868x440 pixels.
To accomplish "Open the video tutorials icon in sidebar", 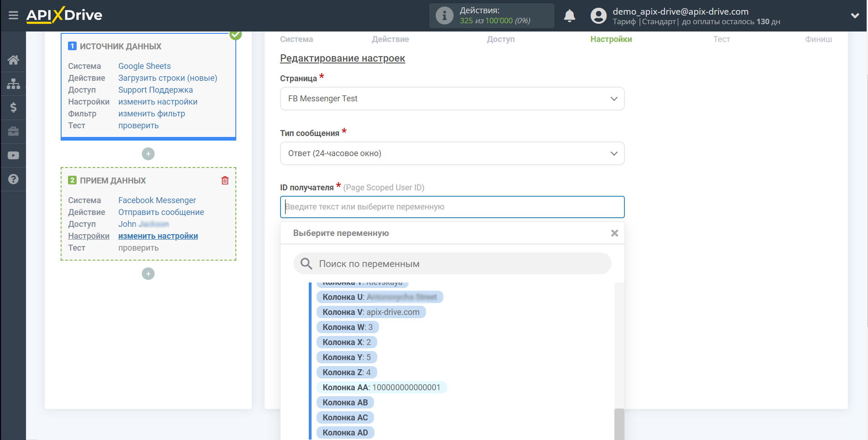I will click(13, 155).
